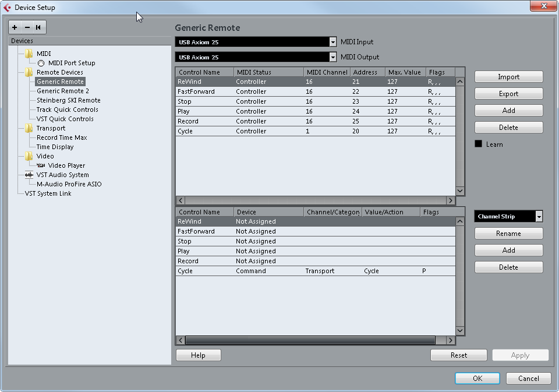The image size is (559, 392).
Task: Open the Channel Strip bank dropdown
Action: (x=539, y=216)
